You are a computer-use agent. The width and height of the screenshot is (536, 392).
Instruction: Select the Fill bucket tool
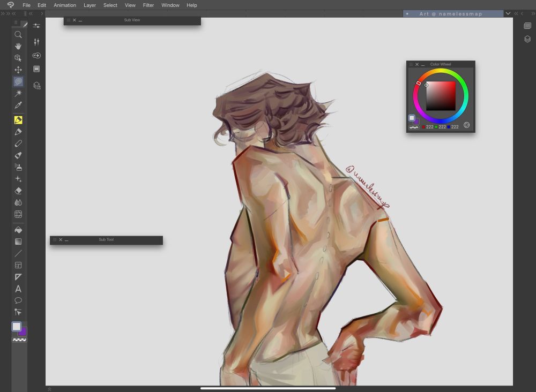(x=18, y=230)
